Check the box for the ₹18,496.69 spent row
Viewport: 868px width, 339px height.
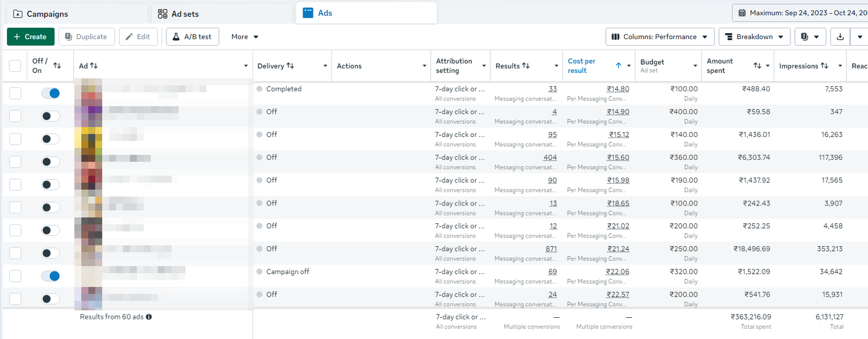pyautogui.click(x=15, y=253)
